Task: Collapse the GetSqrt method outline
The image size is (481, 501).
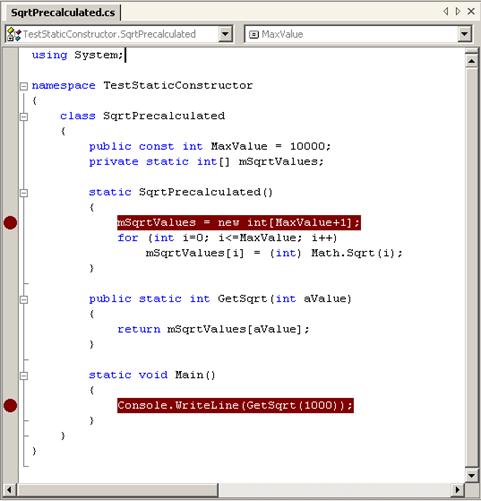Action: point(24,299)
